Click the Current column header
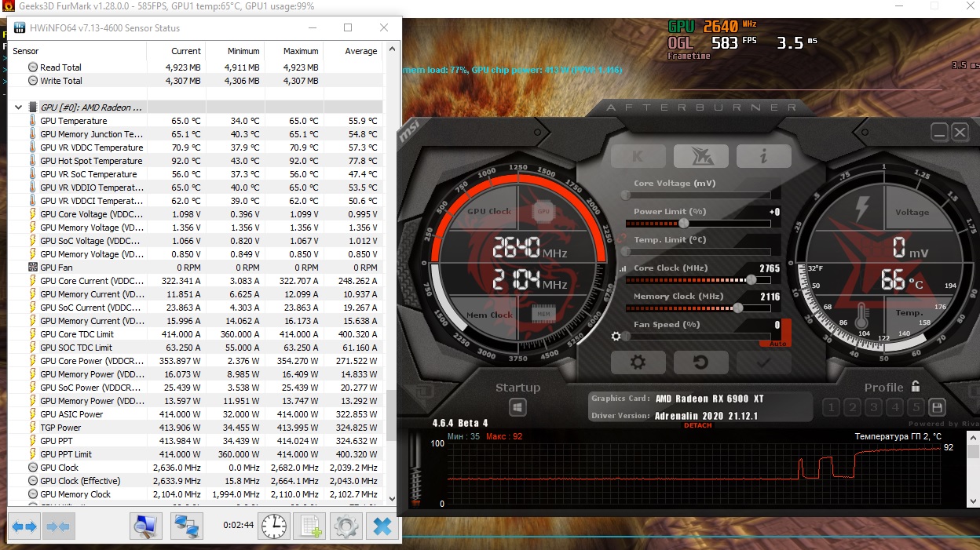Viewport: 980px width, 550px height. pos(177,51)
